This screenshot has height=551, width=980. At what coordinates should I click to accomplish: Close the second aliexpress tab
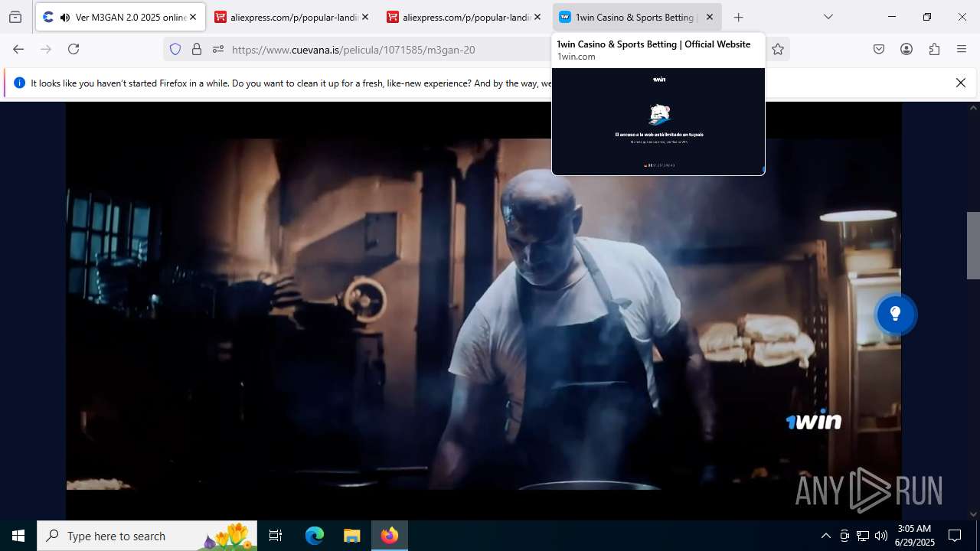point(537,17)
